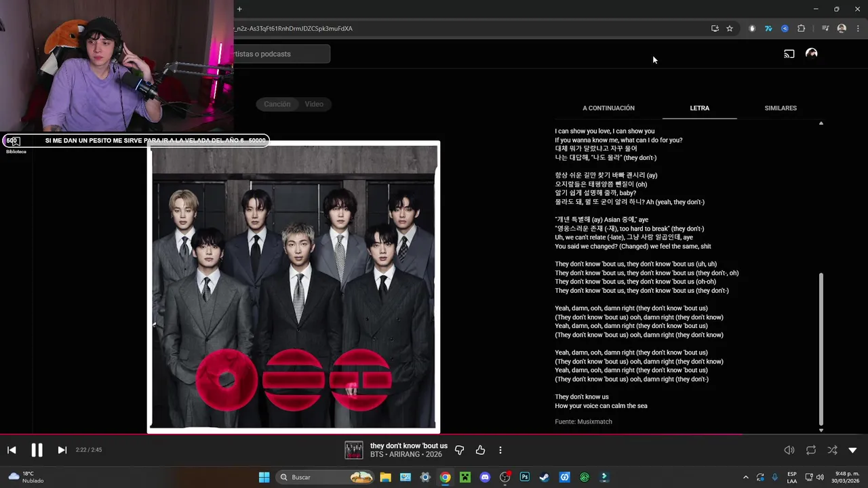Screen dimensions: 868x488
Task: Collapse the player page with down arrow
Action: coord(853,450)
